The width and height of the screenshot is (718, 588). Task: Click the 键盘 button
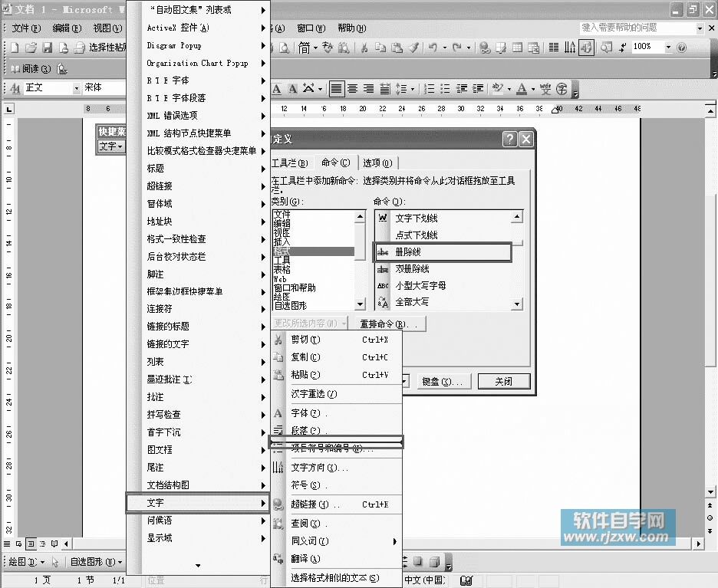pos(443,382)
